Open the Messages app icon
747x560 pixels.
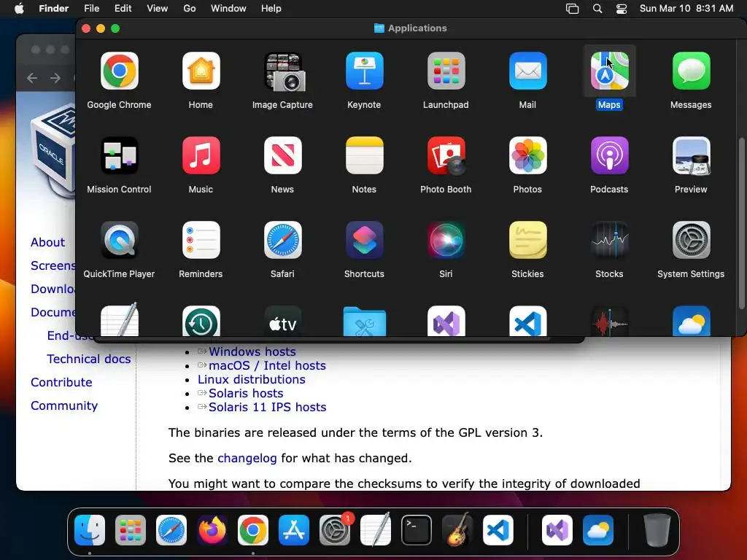(x=692, y=71)
